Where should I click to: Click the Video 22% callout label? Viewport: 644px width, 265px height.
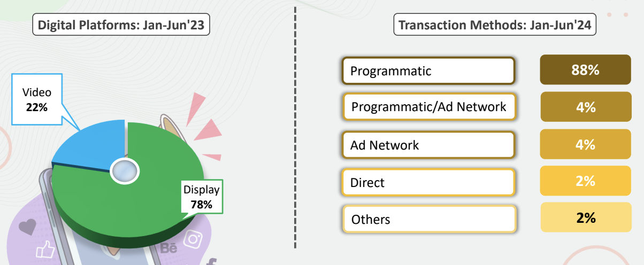[37, 100]
